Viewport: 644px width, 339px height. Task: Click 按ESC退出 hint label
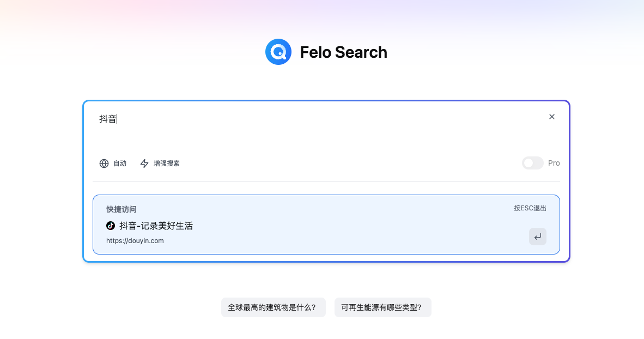(531, 208)
